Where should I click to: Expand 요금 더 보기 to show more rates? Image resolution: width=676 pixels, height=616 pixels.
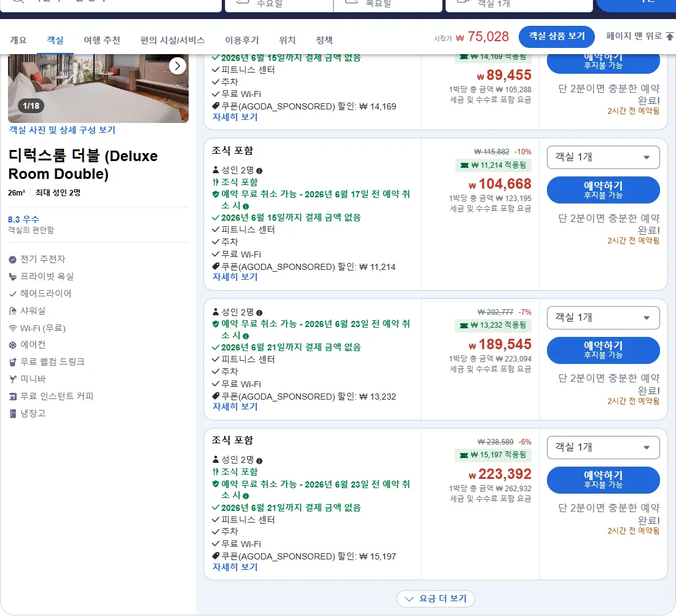tap(436, 598)
